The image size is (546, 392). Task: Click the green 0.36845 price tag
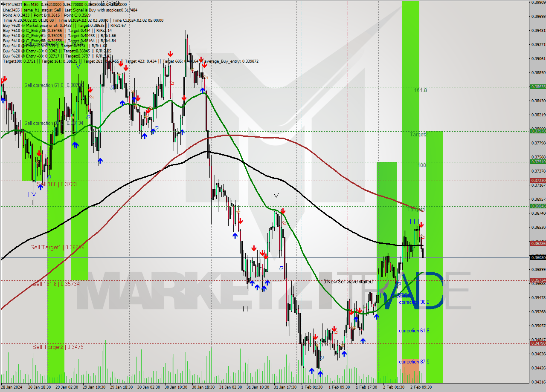pyautogui.click(x=537, y=206)
